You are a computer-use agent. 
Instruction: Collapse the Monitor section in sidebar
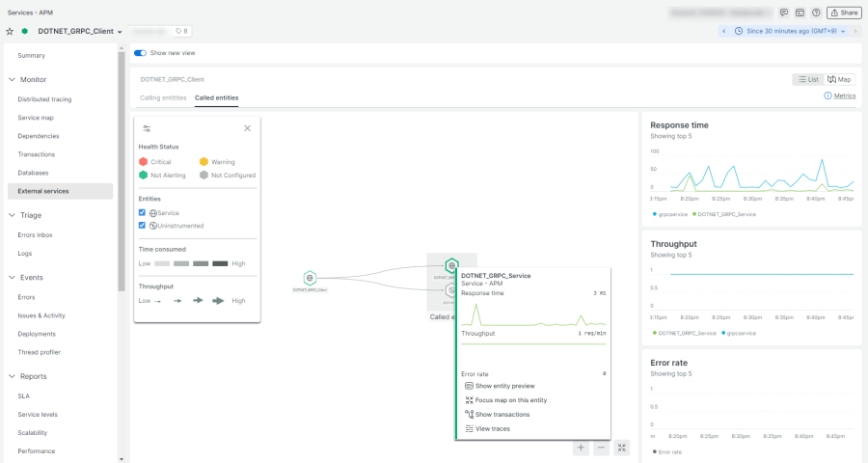[13, 79]
